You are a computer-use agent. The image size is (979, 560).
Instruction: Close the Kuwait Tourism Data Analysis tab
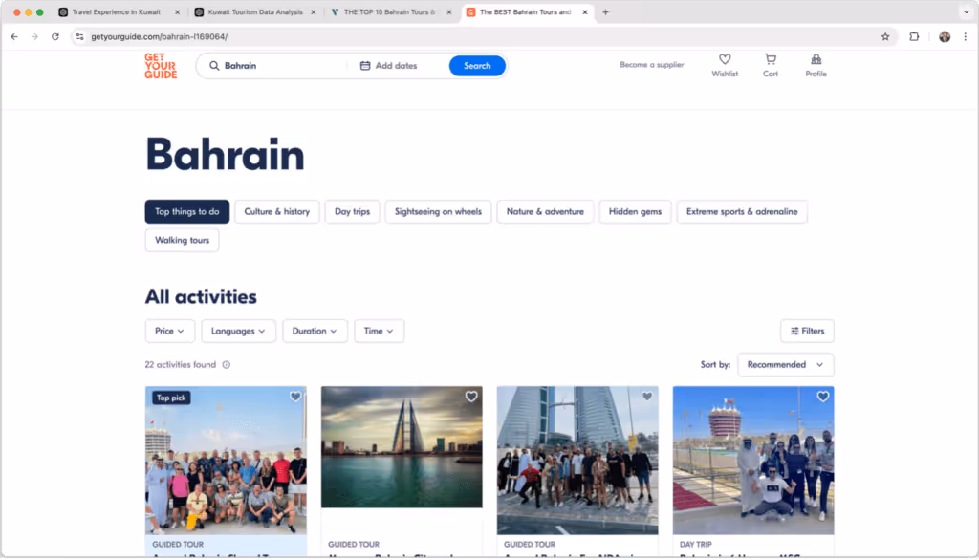[x=314, y=11]
